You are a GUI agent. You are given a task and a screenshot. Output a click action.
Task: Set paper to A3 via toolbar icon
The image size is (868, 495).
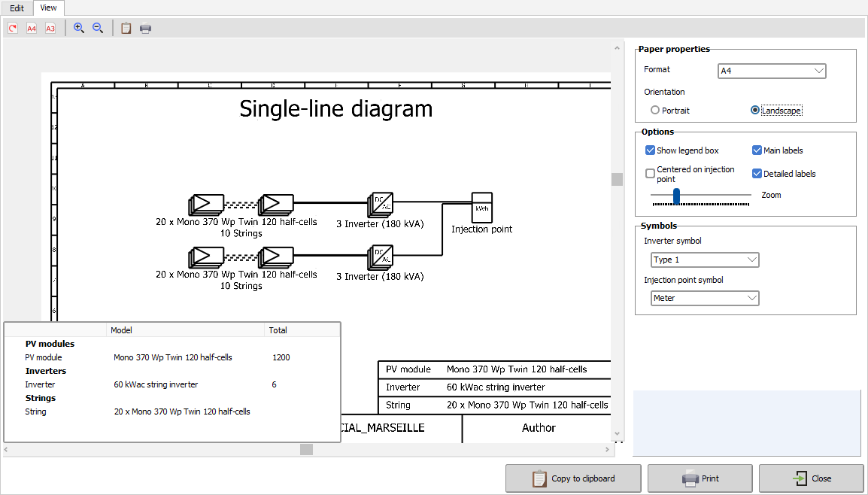click(50, 29)
